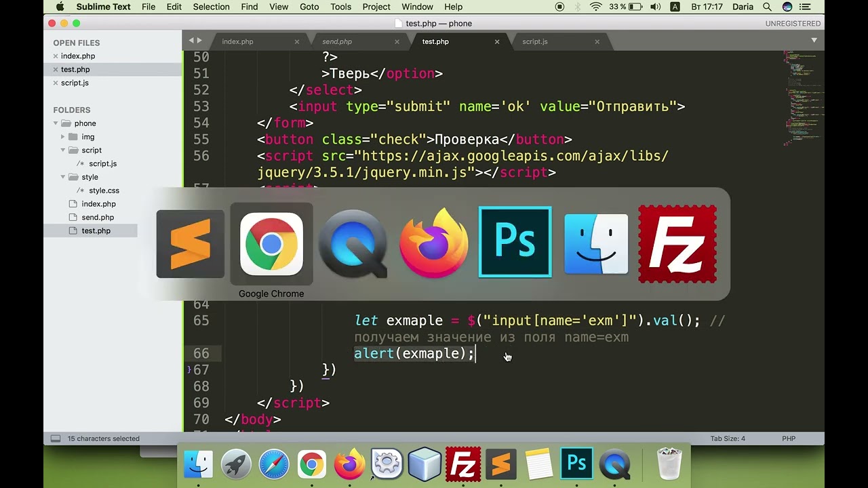Click the volume icon in the menu bar
The height and width of the screenshot is (488, 868).
656,7
